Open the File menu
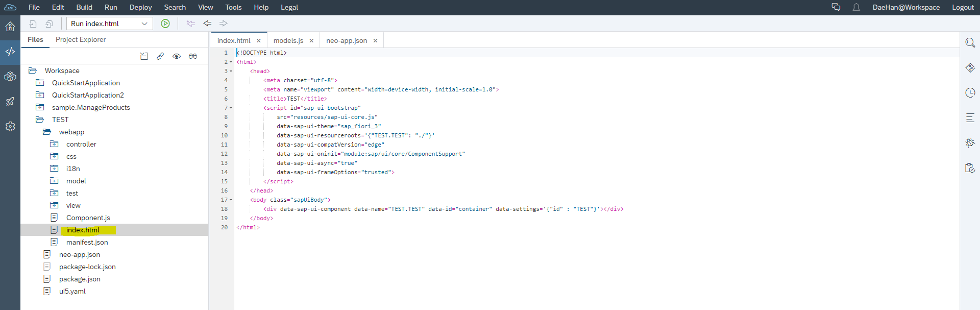 (x=34, y=7)
